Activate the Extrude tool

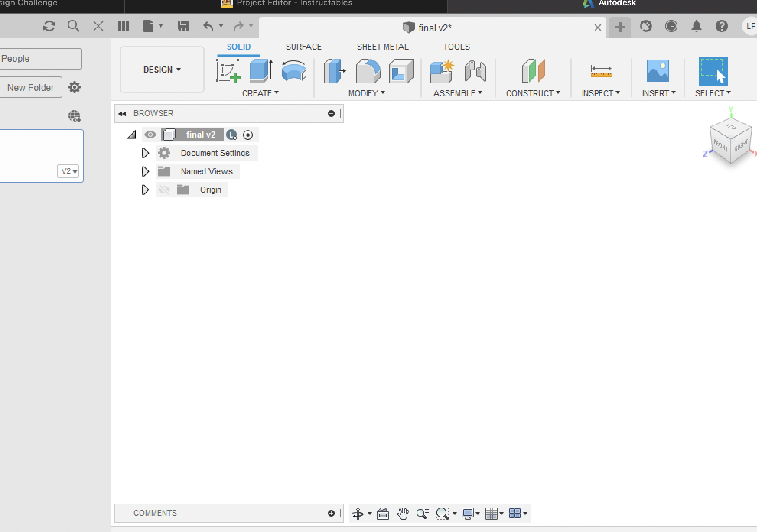260,71
